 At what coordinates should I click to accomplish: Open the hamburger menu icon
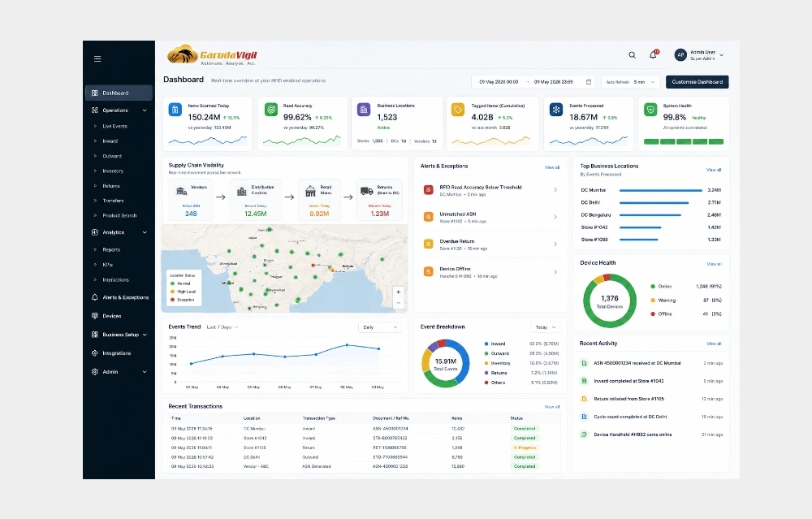click(97, 58)
